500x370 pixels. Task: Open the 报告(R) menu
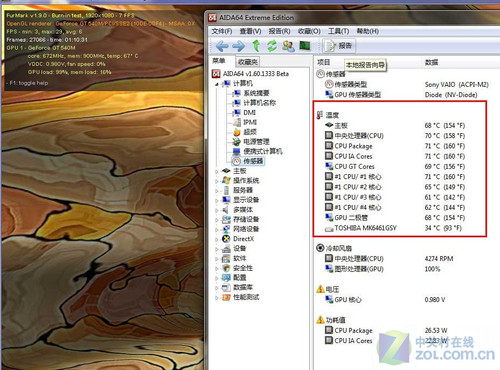pos(279,31)
